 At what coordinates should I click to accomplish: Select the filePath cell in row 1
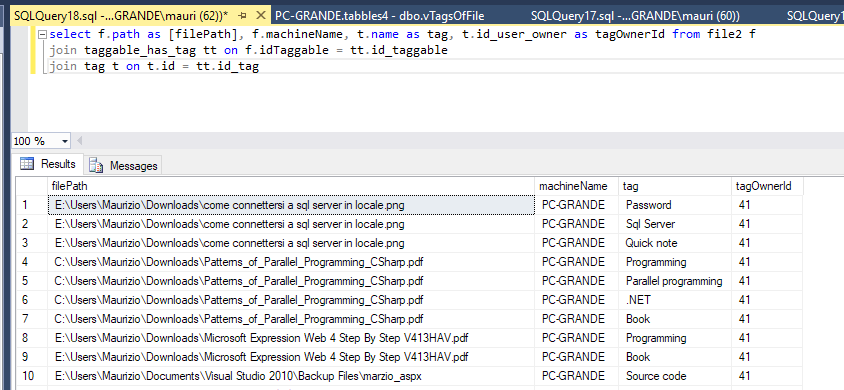[x=291, y=205]
